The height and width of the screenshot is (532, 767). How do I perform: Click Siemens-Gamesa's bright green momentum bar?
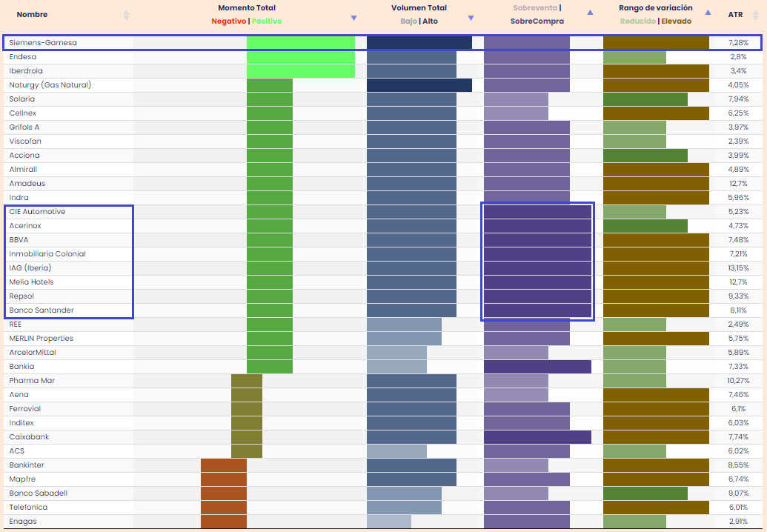coord(301,42)
